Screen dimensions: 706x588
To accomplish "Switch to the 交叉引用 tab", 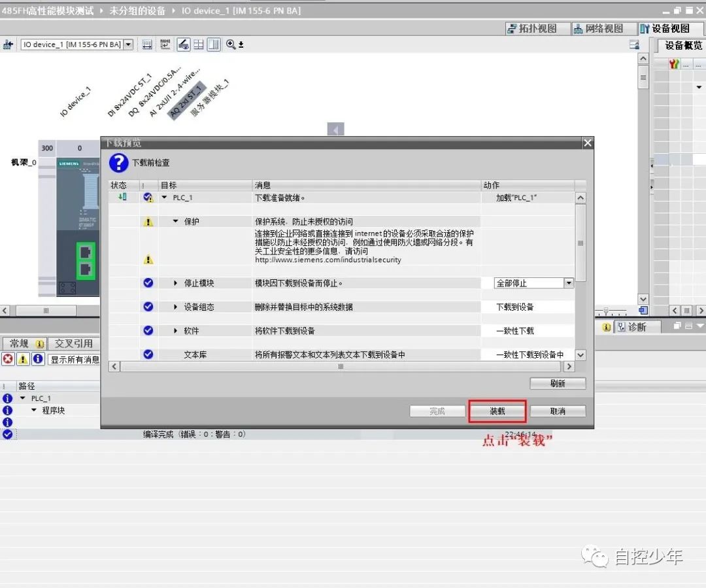I will [73, 343].
